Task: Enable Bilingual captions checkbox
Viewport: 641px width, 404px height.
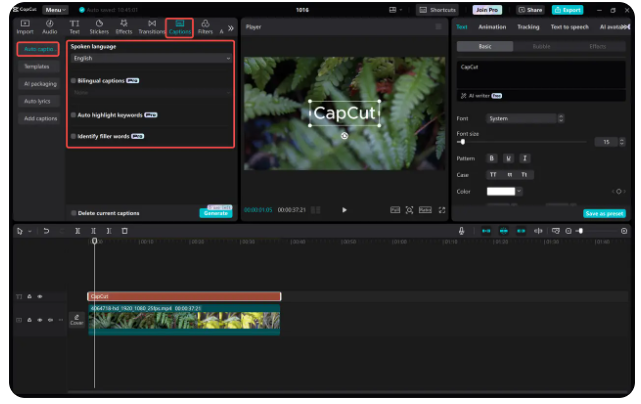Action: click(73, 80)
